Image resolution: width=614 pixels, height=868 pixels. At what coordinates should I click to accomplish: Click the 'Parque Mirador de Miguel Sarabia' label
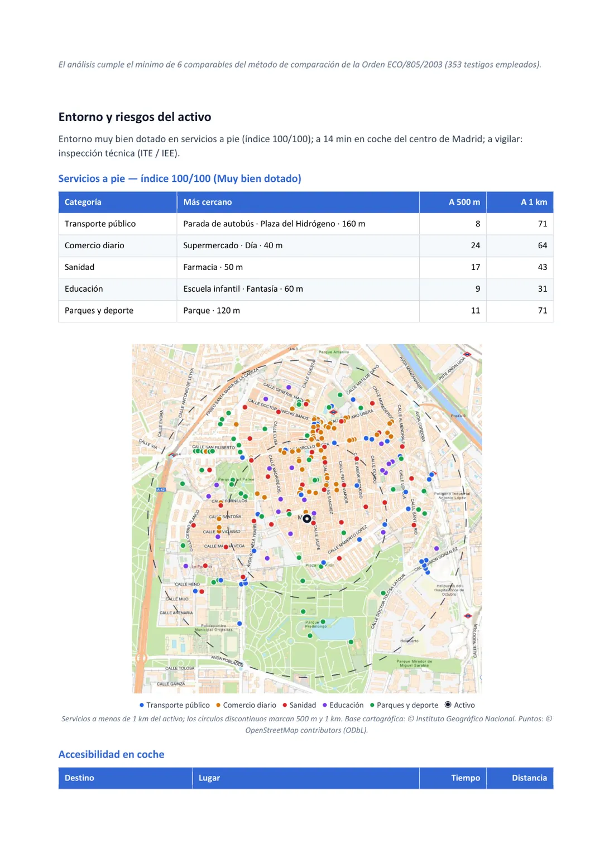click(x=414, y=663)
